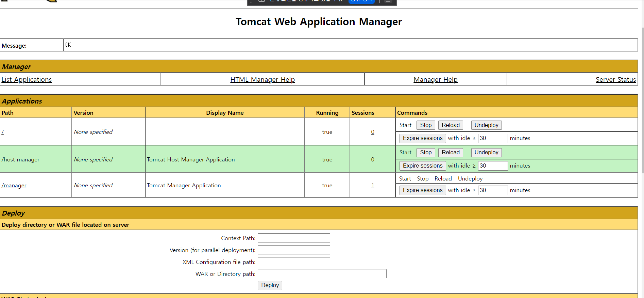Click disabled Start text in root row
Screen dimensions: 644x298
[x=405, y=125]
